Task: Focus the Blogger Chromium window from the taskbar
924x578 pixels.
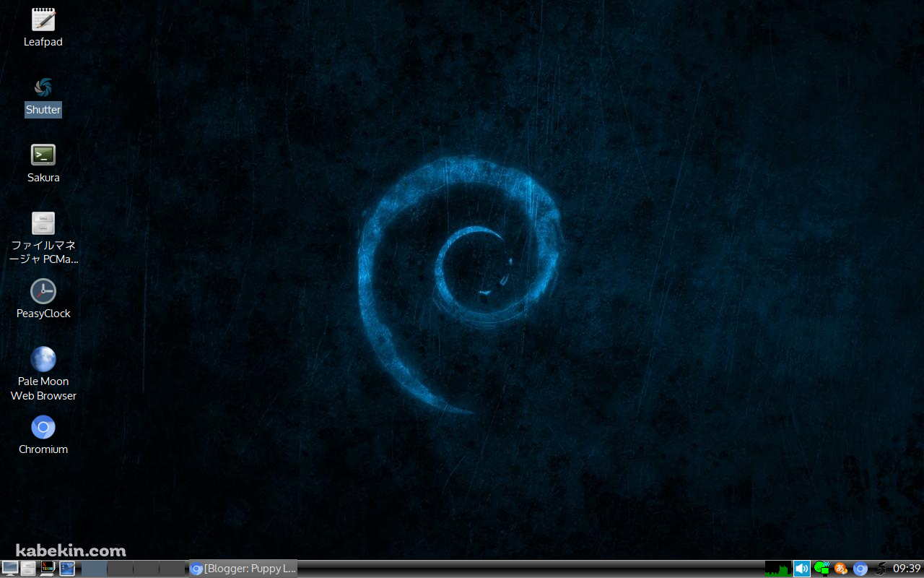Action: click(x=242, y=569)
